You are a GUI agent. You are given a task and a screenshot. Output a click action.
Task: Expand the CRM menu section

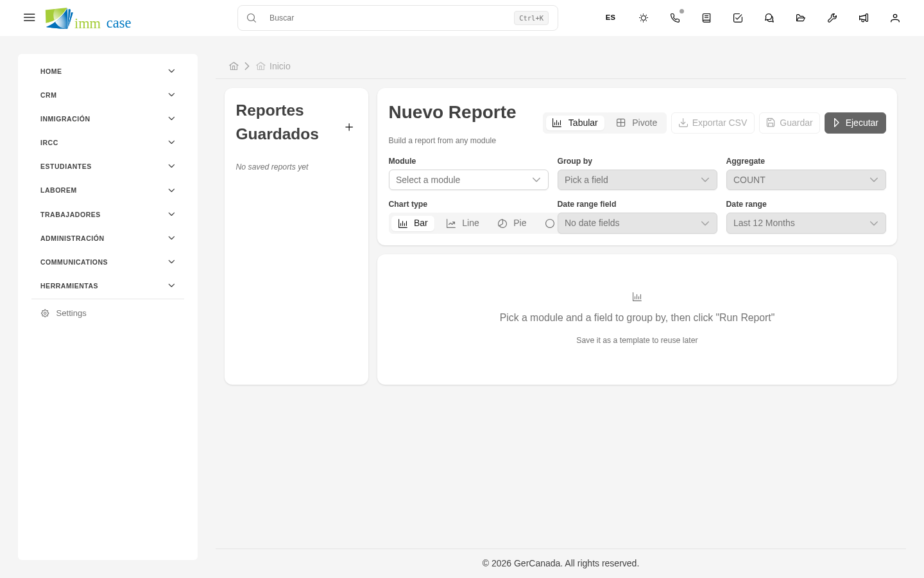[x=108, y=95]
